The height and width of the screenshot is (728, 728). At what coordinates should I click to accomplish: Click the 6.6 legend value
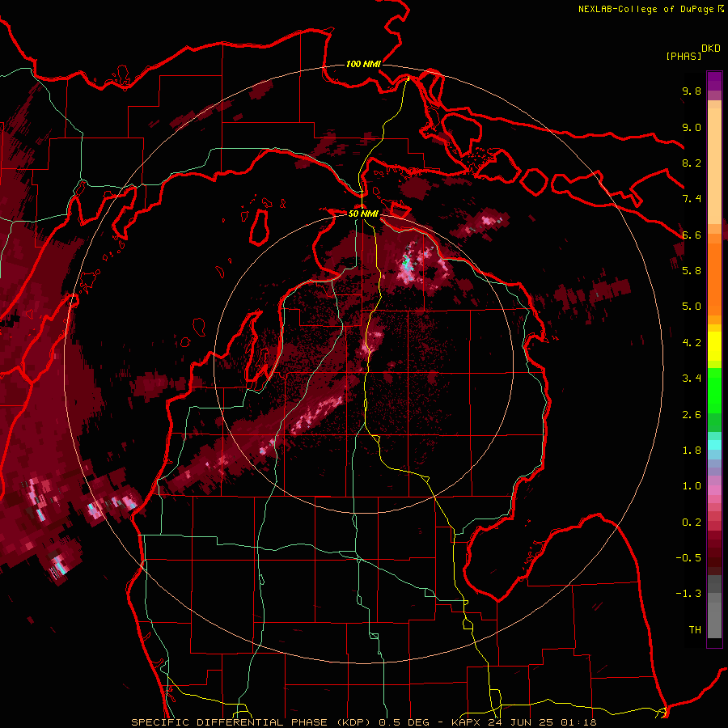point(692,235)
